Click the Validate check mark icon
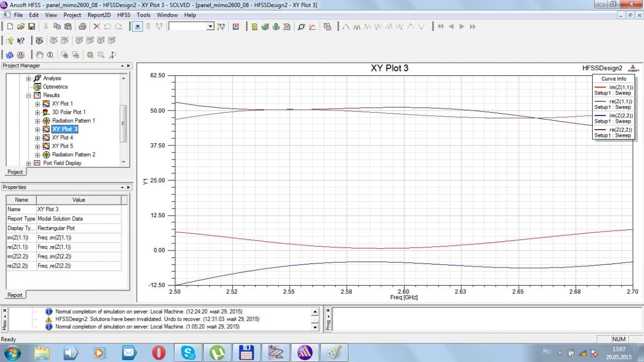The image size is (644, 362). 265,27
